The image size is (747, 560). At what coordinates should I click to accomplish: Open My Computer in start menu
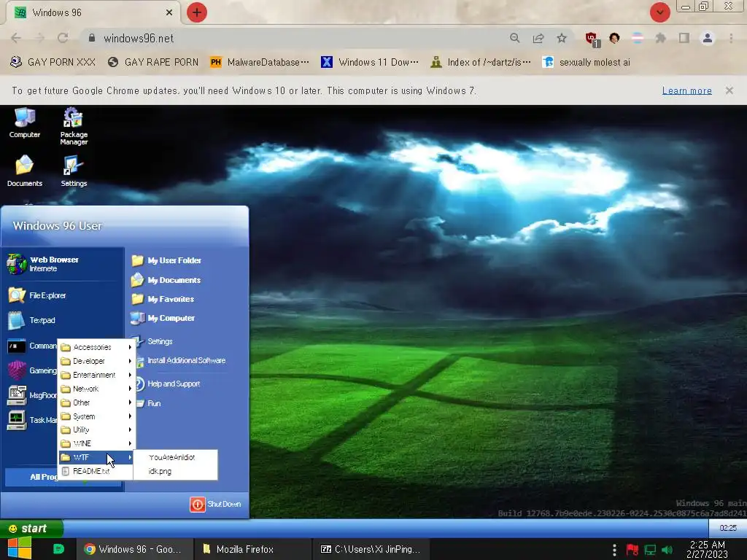tap(163, 318)
